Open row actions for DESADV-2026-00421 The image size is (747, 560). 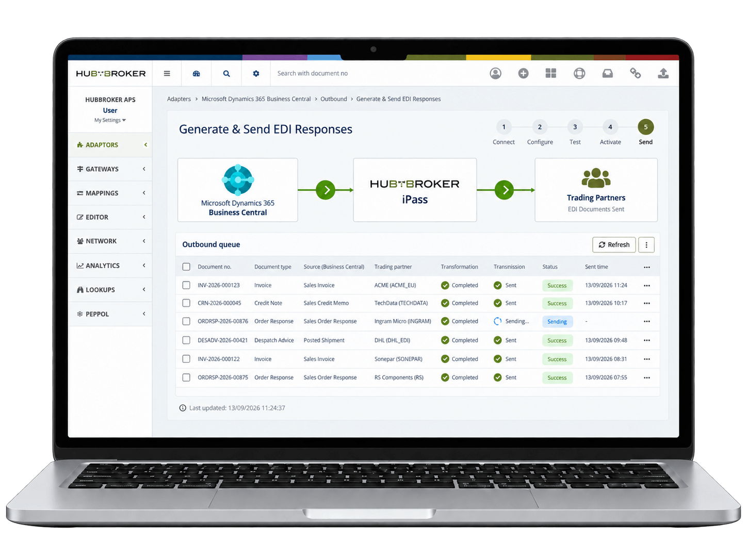pyautogui.click(x=647, y=341)
